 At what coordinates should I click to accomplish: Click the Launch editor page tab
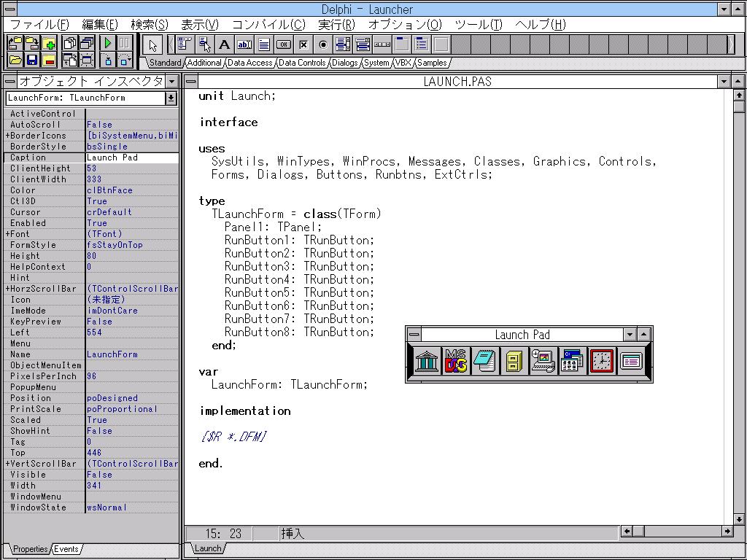(208, 548)
